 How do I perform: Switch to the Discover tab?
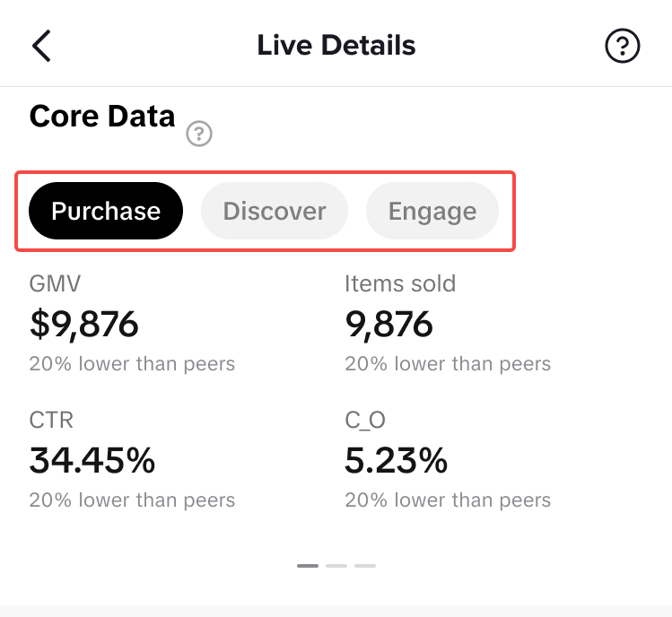point(274,212)
